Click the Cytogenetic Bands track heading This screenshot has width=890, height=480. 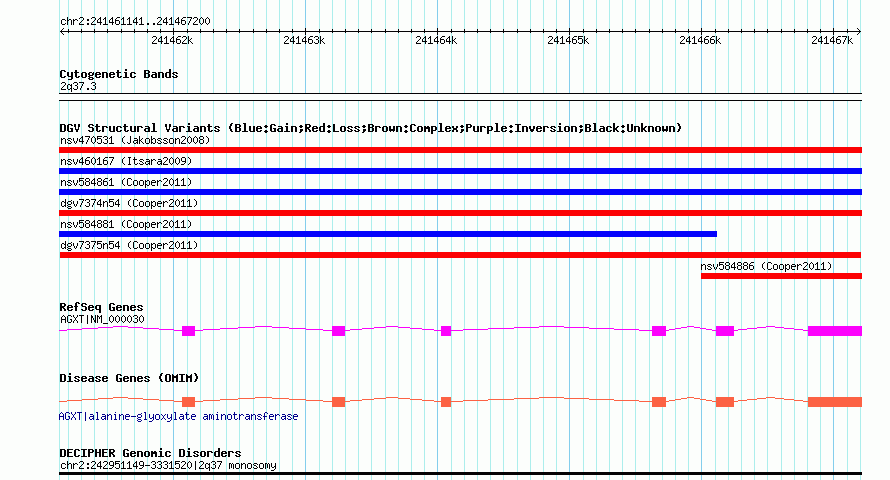click(119, 74)
